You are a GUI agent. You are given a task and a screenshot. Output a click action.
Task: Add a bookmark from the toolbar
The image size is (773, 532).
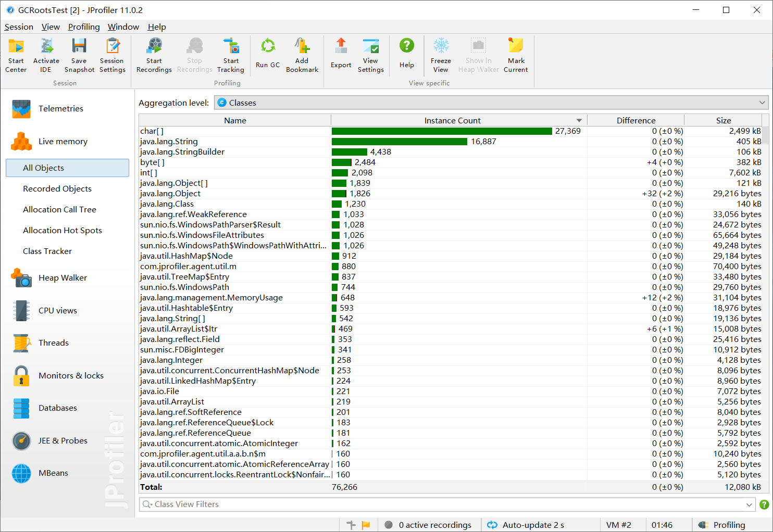coord(302,55)
